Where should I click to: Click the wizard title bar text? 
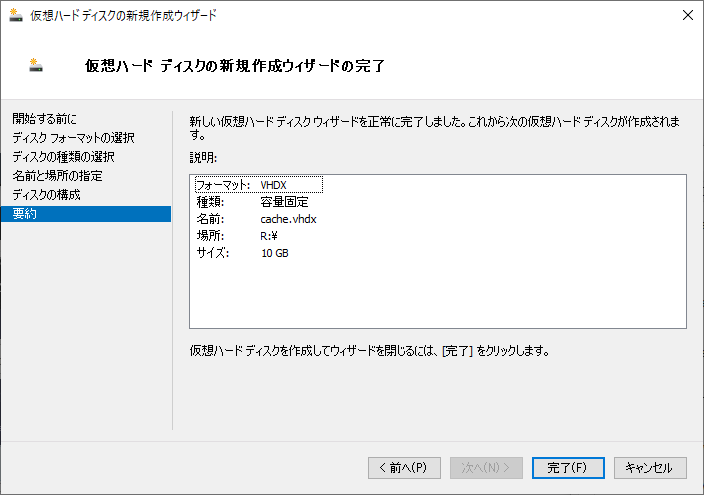(x=123, y=16)
